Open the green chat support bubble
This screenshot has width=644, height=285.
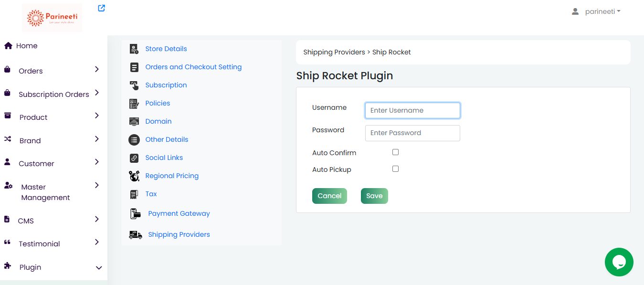[619, 262]
